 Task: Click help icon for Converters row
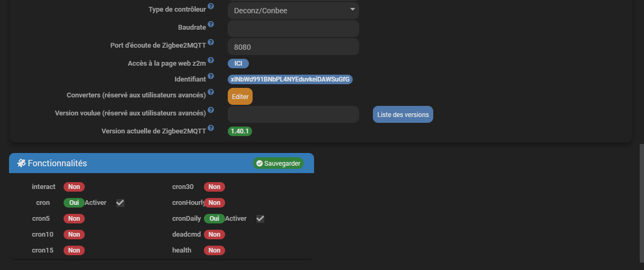[x=211, y=93]
